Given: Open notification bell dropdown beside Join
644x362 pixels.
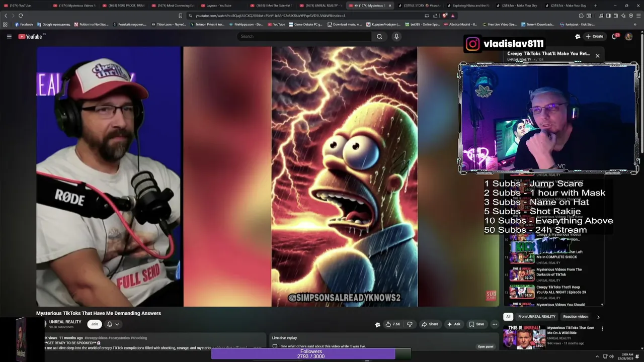Looking at the screenshot, I should click(x=113, y=324).
